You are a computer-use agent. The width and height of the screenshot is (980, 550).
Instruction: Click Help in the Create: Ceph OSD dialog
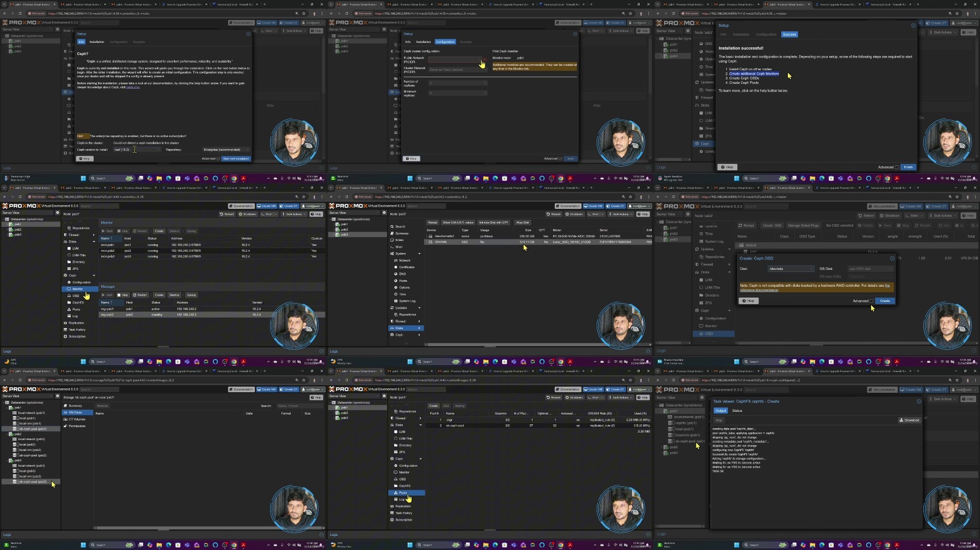click(x=749, y=301)
